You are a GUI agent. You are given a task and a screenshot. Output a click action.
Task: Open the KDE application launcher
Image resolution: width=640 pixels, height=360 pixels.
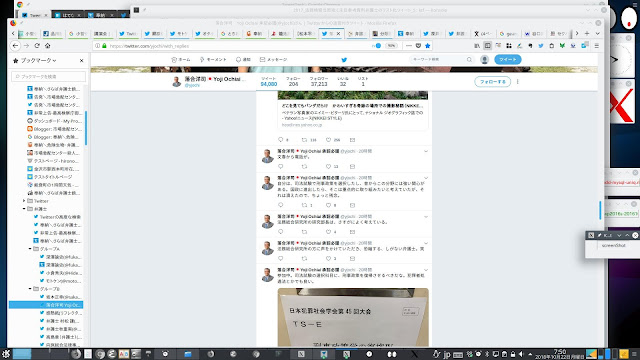tap(6, 354)
